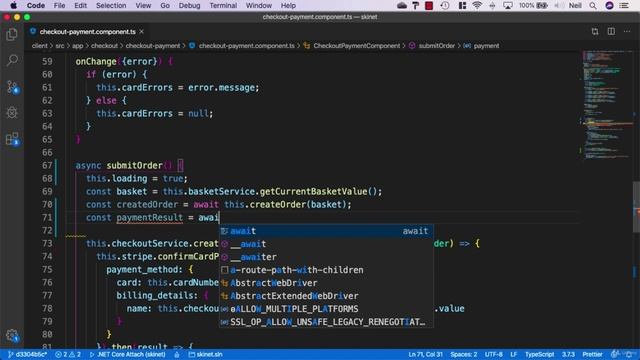Image resolution: width=640 pixels, height=360 pixels.
Task: Open the Selection menu
Action: click(111, 5)
